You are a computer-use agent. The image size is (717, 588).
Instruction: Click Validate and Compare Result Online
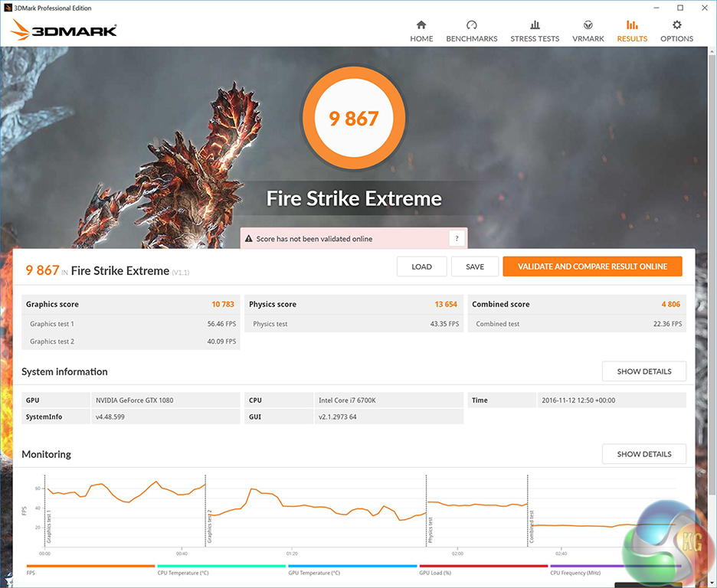592,266
